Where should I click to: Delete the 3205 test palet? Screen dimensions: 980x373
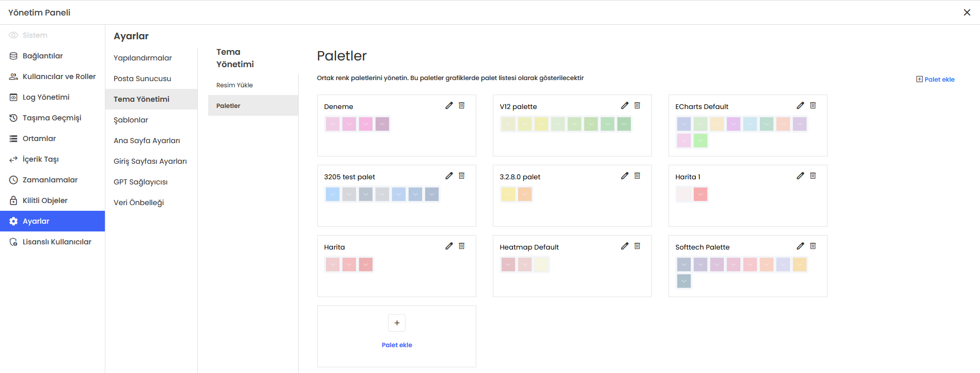tap(461, 176)
